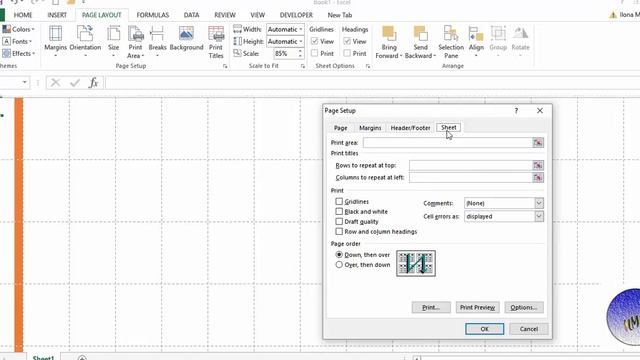640x360 pixels.
Task: Open the Name Box dropdown arrow
Action: click(24, 83)
